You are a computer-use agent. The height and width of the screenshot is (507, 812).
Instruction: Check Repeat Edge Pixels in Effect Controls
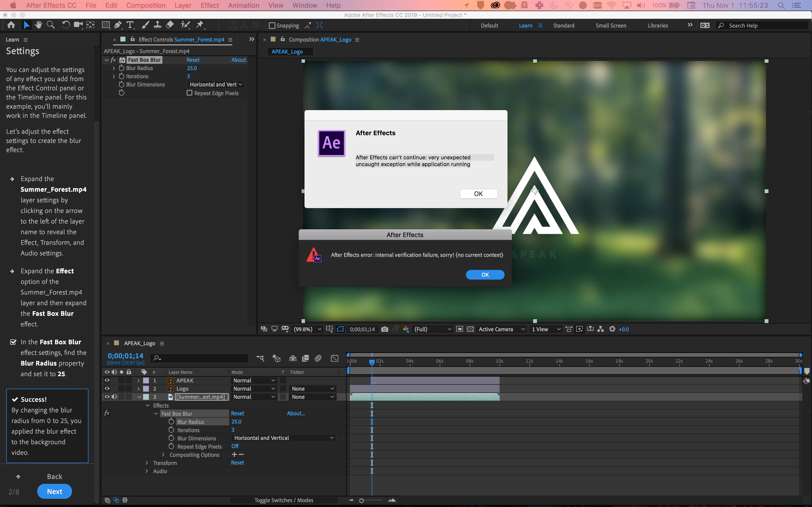(x=189, y=93)
